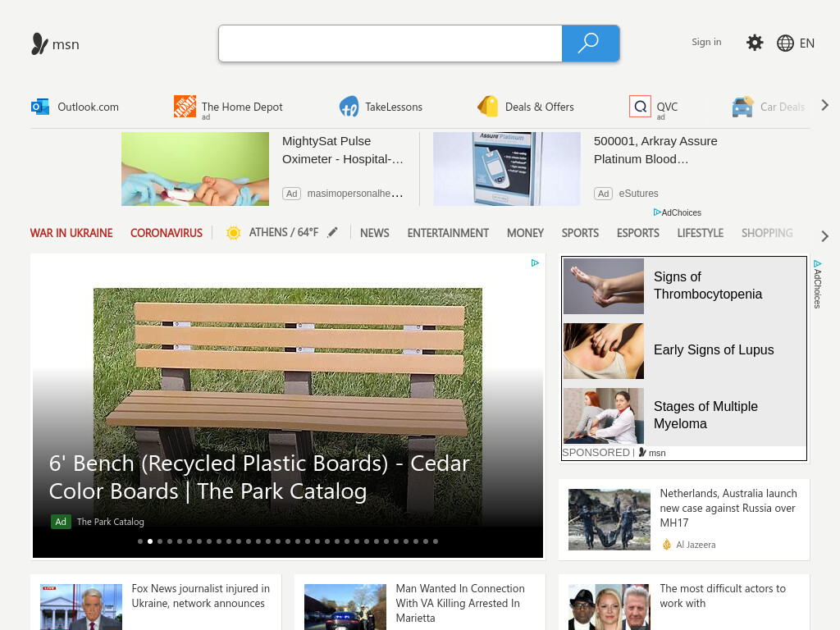Screen dimensions: 840x630
Task: Select the ENTERTAINMENT tab
Action: (448, 233)
